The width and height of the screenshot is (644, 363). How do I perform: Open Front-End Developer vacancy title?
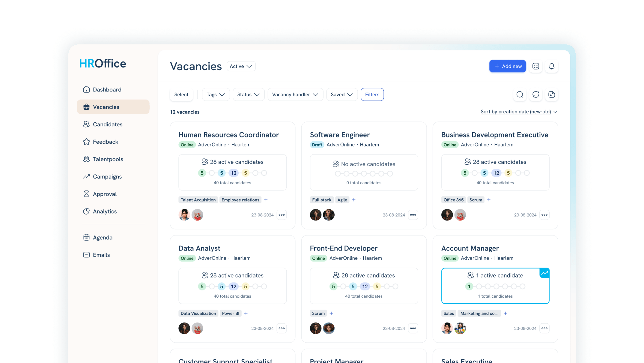coord(344,248)
